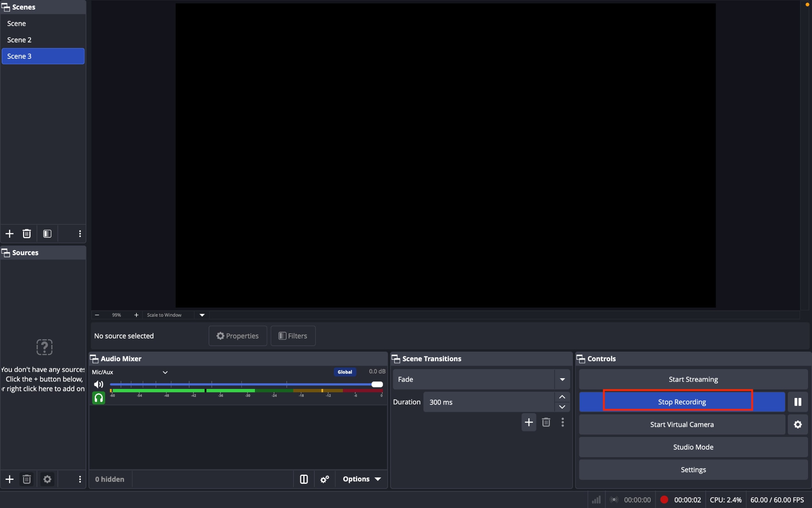This screenshot has height=508, width=812.
Task: Open scene filters icon in Scenes panel
Action: coord(47,234)
